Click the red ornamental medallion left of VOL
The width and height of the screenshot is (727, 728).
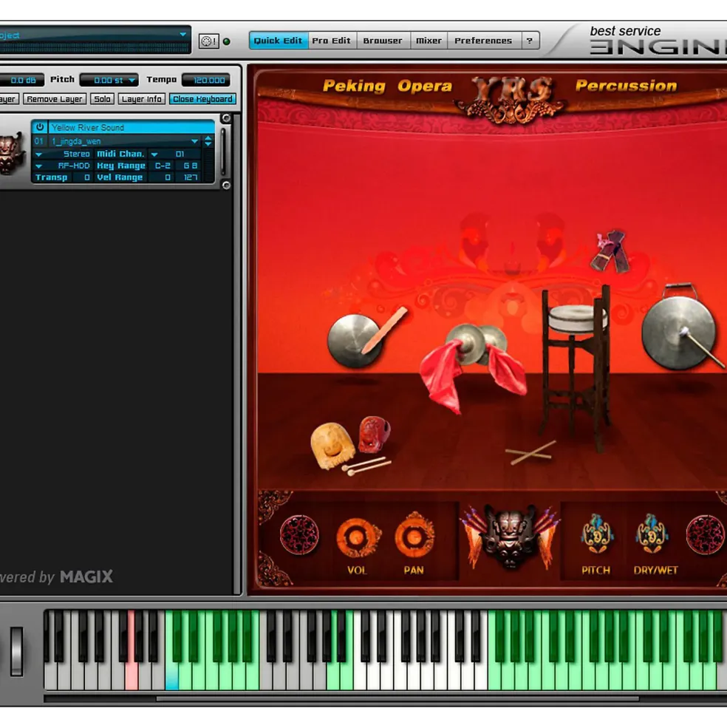[299, 534]
